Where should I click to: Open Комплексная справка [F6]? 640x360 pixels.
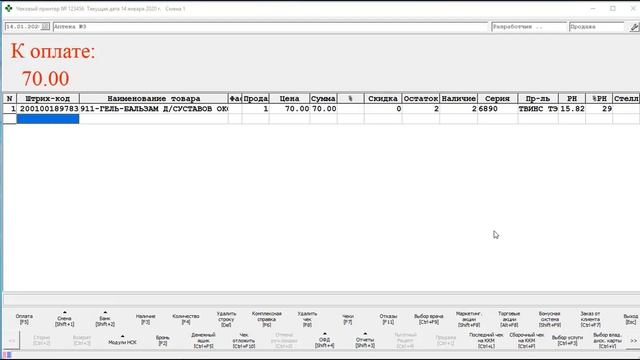pos(267,319)
